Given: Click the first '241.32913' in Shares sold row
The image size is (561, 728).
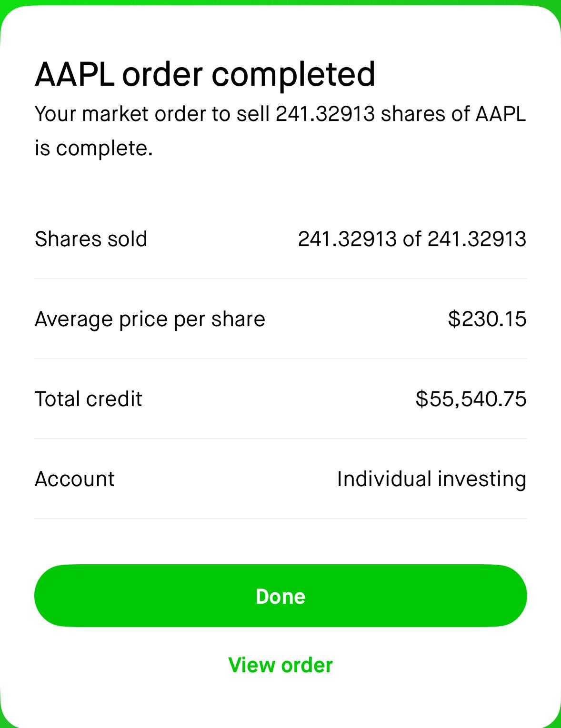Looking at the screenshot, I should tap(347, 239).
